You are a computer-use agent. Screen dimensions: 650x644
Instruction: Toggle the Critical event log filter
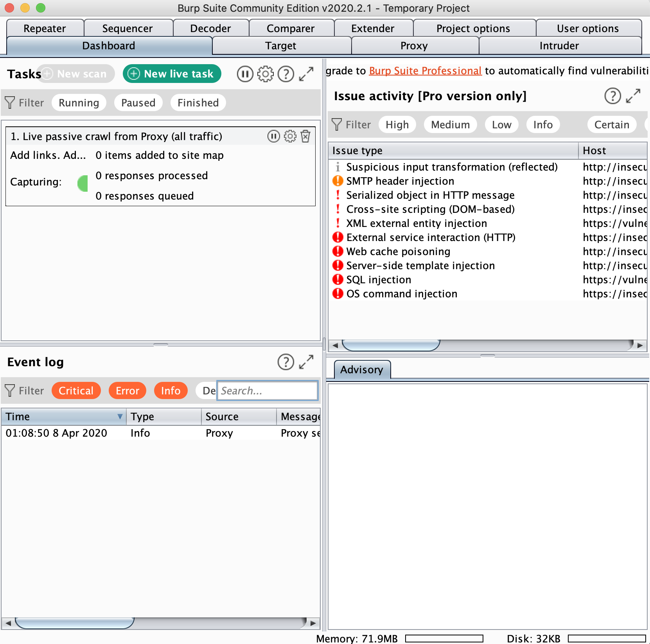click(76, 391)
